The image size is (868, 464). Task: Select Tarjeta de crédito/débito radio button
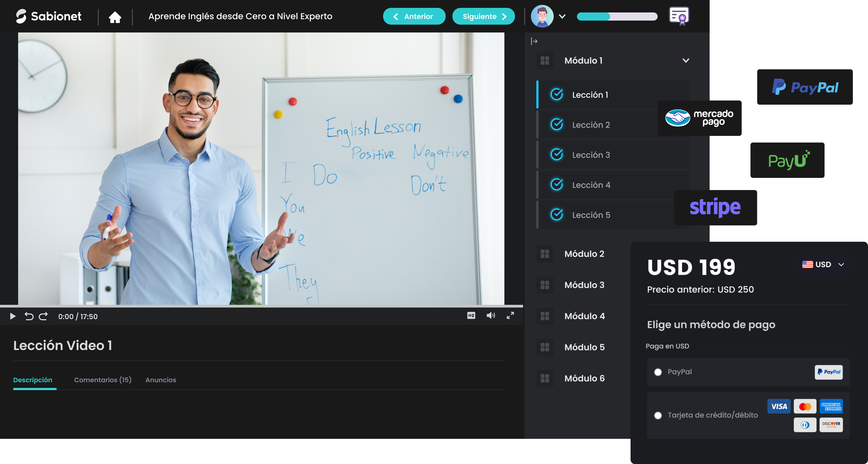tap(658, 416)
